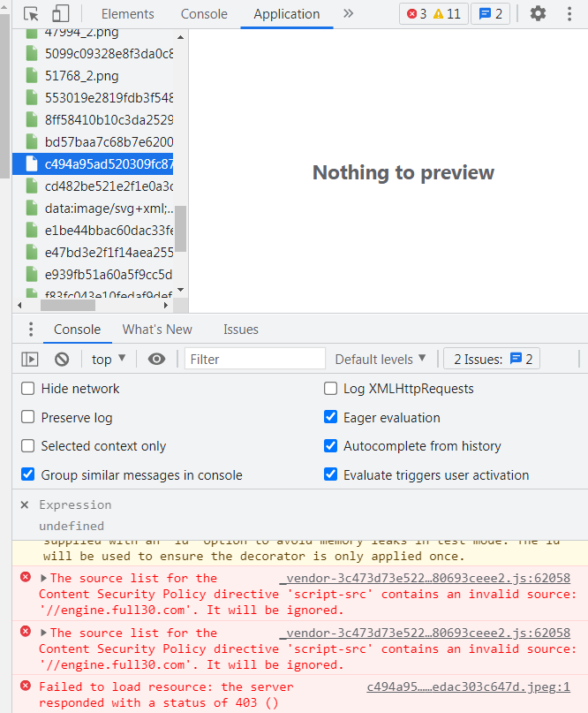Select the cd482be521e2f1e0a3c file

pyautogui.click(x=109, y=186)
